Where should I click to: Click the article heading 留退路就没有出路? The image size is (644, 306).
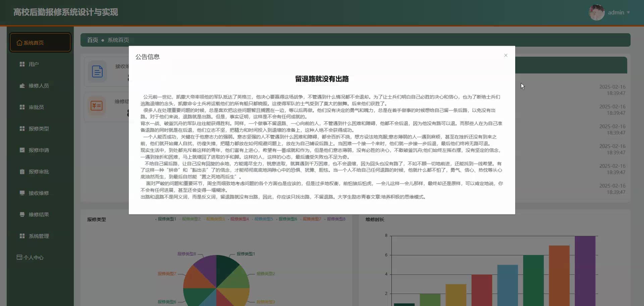tap(322, 79)
